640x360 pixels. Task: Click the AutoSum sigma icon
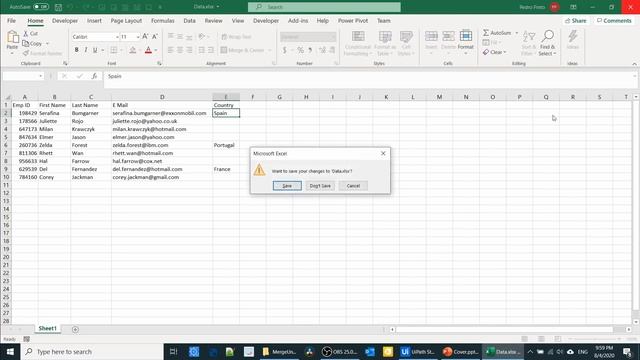click(x=486, y=33)
